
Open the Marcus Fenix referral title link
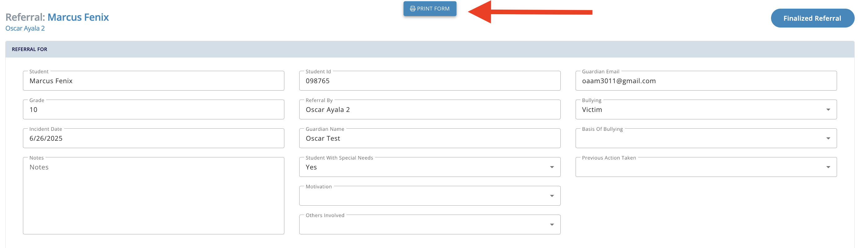78,17
